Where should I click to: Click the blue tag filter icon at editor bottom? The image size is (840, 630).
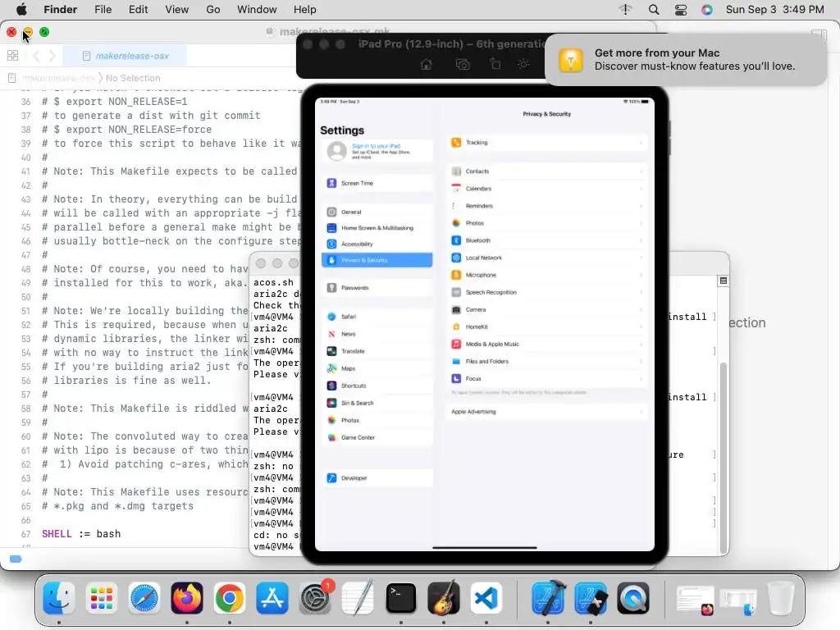click(16, 559)
